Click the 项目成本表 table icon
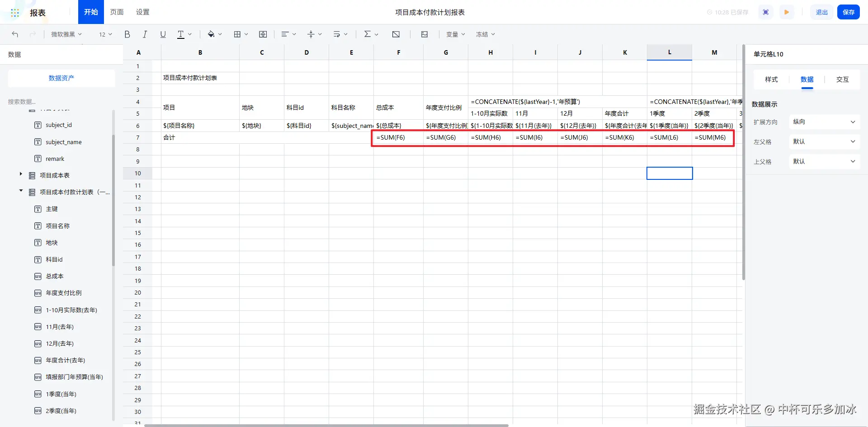Screen dimensions: 868x427 point(32,175)
